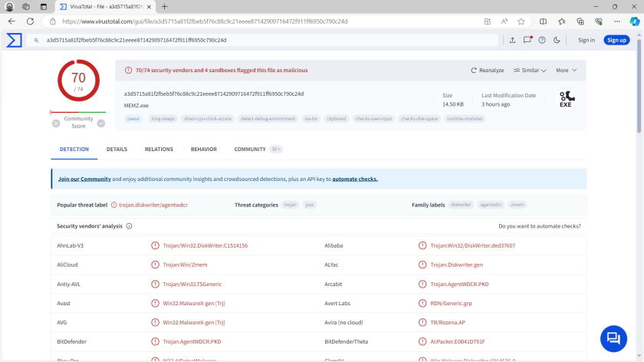This screenshot has width=644, height=362.
Task: Click the community score bar
Action: (x=78, y=112)
